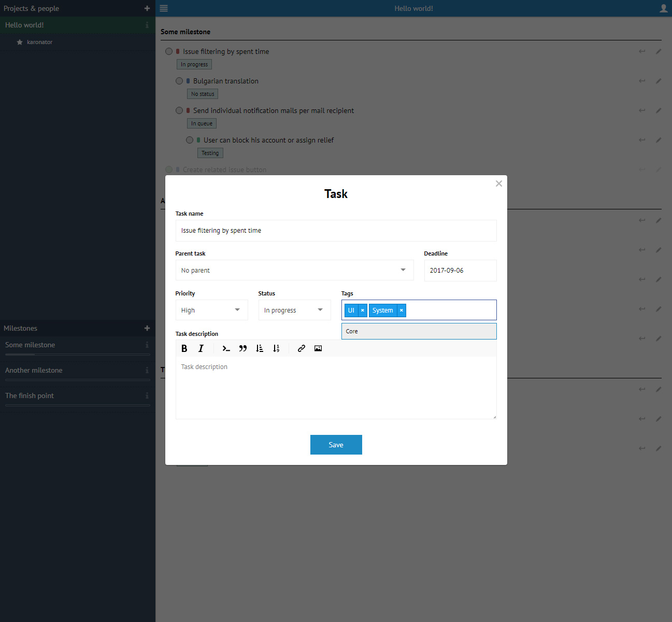Open the Status dropdown
The height and width of the screenshot is (622, 672).
point(294,310)
